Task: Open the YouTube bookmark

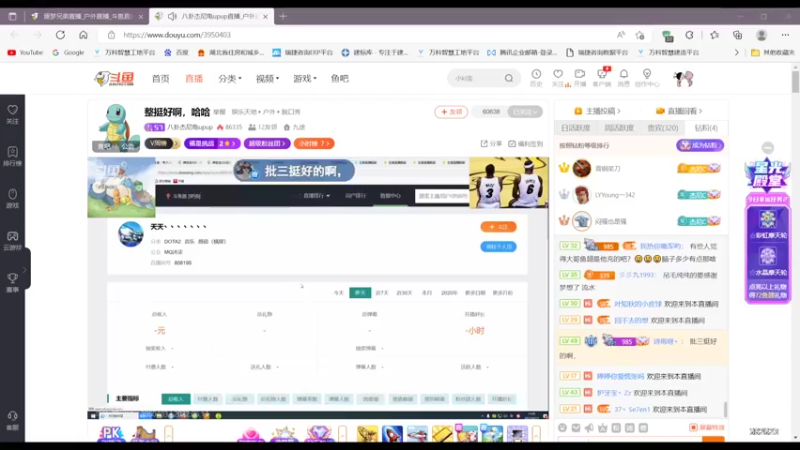Action: 25,53
